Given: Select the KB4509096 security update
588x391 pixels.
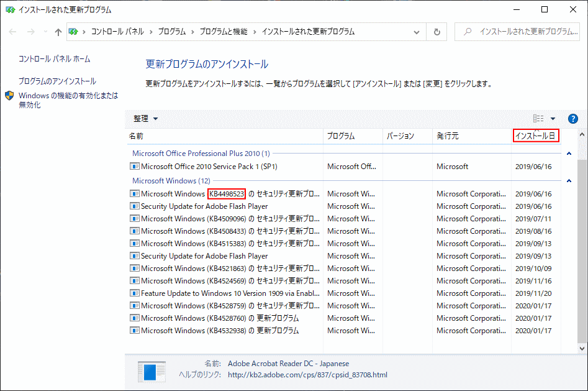Looking at the screenshot, I should pyautogui.click(x=230, y=219).
